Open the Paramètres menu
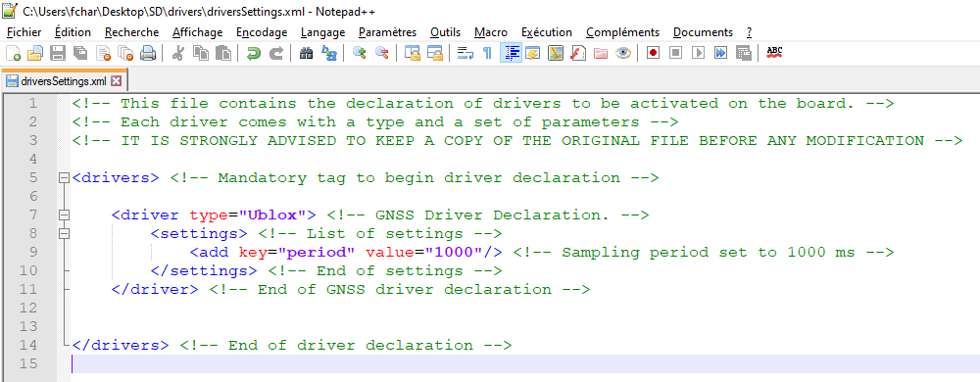 [x=387, y=31]
